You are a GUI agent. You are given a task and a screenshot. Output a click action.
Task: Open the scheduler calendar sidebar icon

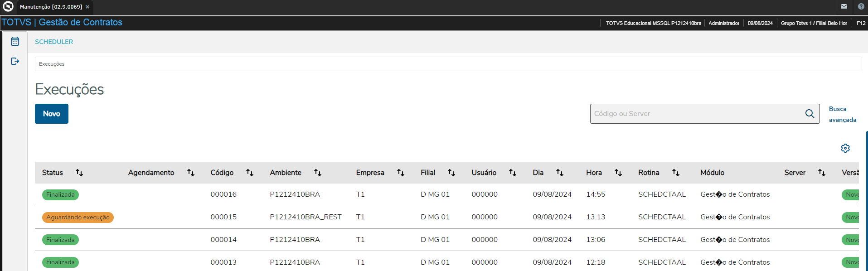tap(15, 41)
